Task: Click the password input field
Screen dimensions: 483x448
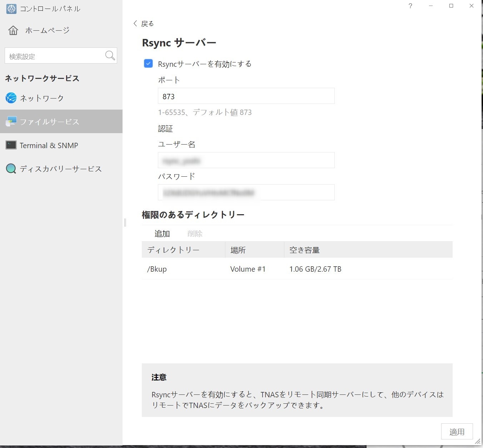Action: pos(246,192)
